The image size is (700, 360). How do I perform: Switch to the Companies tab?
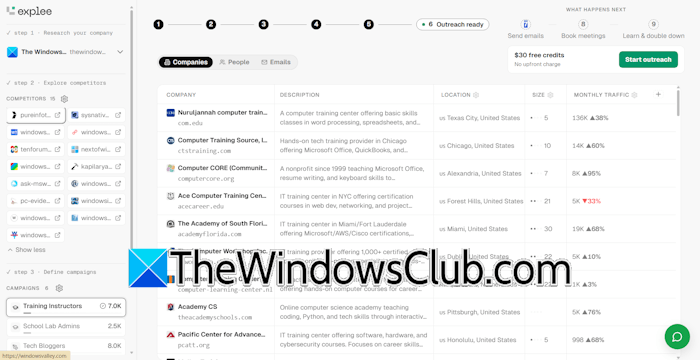click(x=186, y=62)
